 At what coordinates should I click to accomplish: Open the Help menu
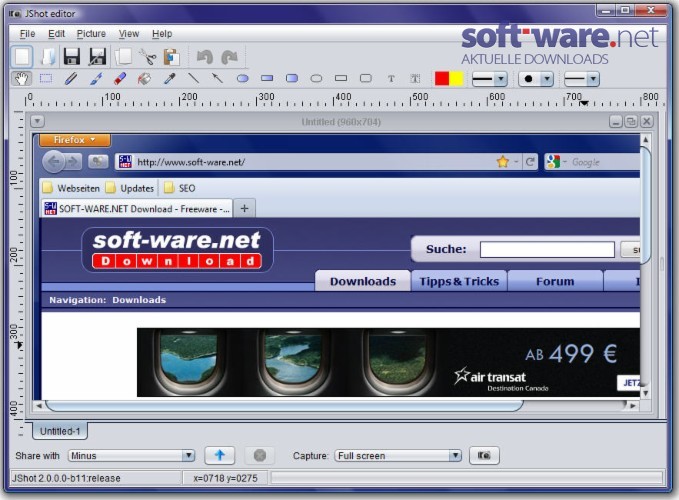pyautogui.click(x=162, y=34)
